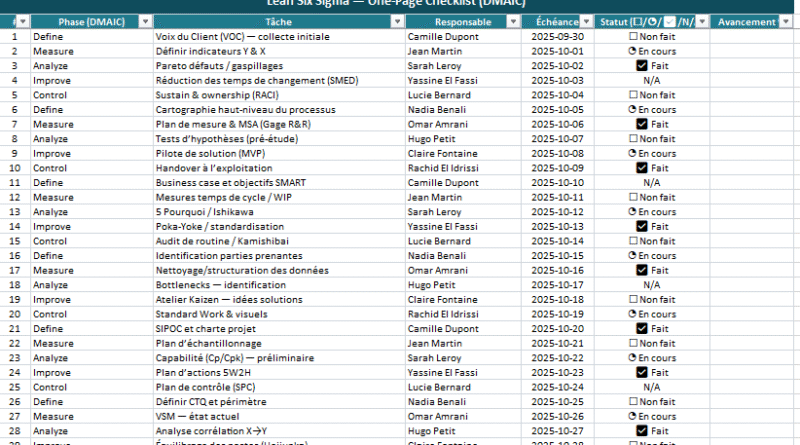Click the in-progress icon for Définir indicateurs Y & X
800x445 pixels.
[x=632, y=50]
